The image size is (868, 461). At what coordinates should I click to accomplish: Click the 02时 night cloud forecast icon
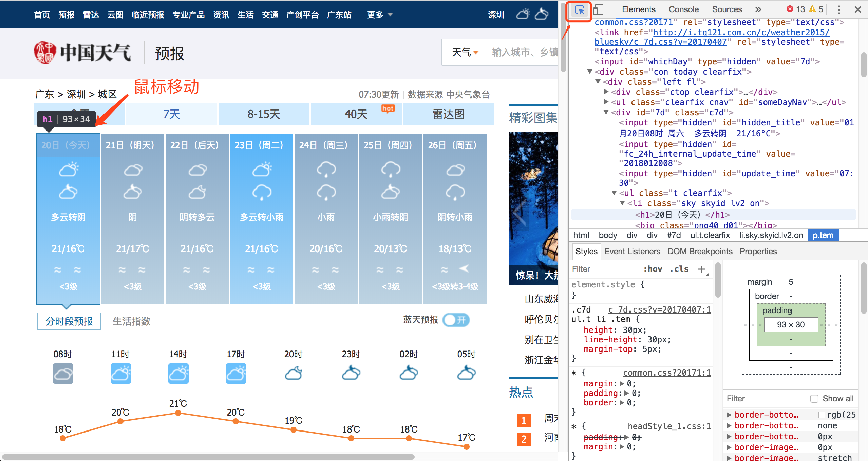(x=409, y=373)
